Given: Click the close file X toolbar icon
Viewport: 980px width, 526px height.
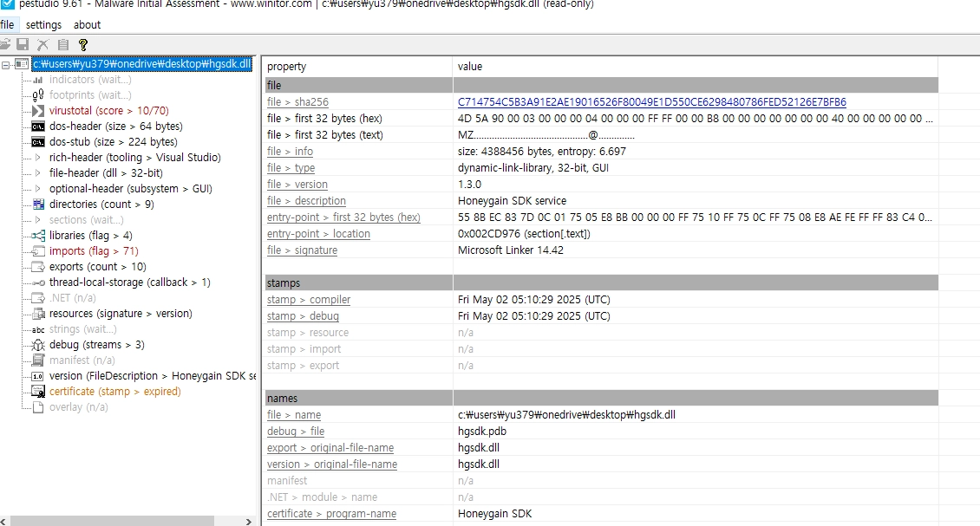Looking at the screenshot, I should [42, 44].
